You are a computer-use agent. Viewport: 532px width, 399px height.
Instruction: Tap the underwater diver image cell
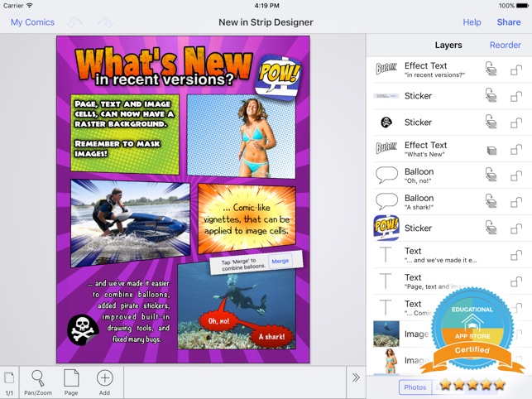pos(237,305)
